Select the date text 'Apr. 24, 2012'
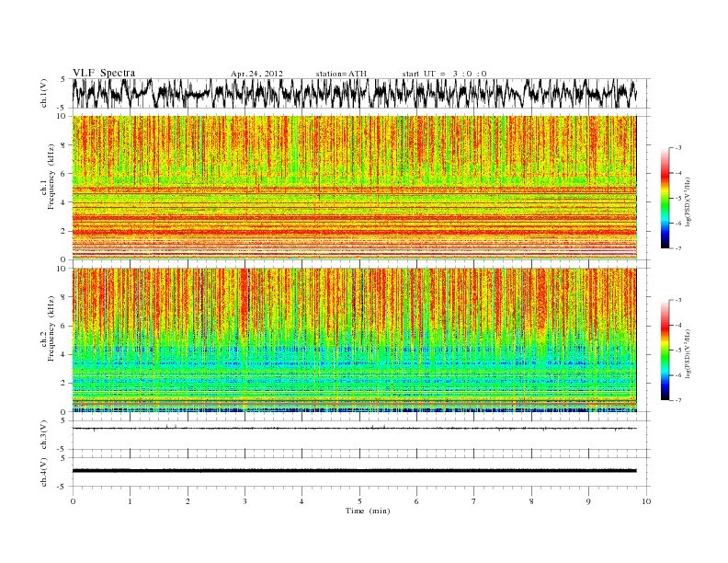Screen dimensions: 728x563 (x=256, y=74)
